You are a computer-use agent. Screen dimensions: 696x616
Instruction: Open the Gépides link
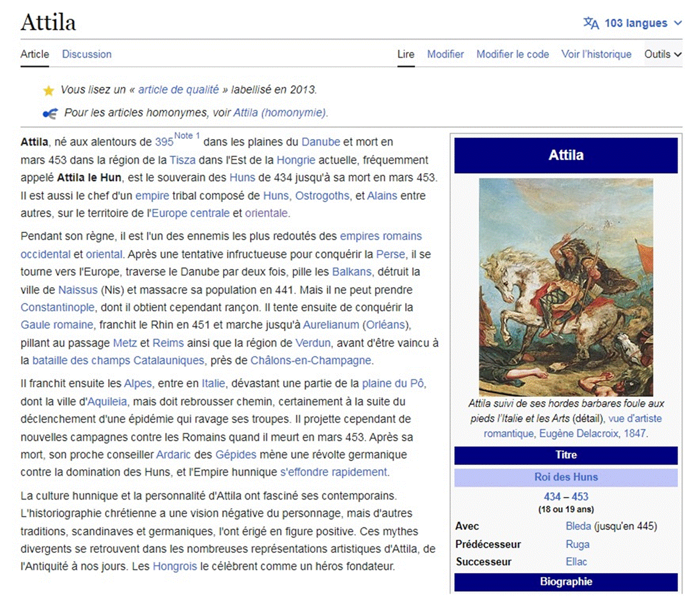tap(236, 455)
